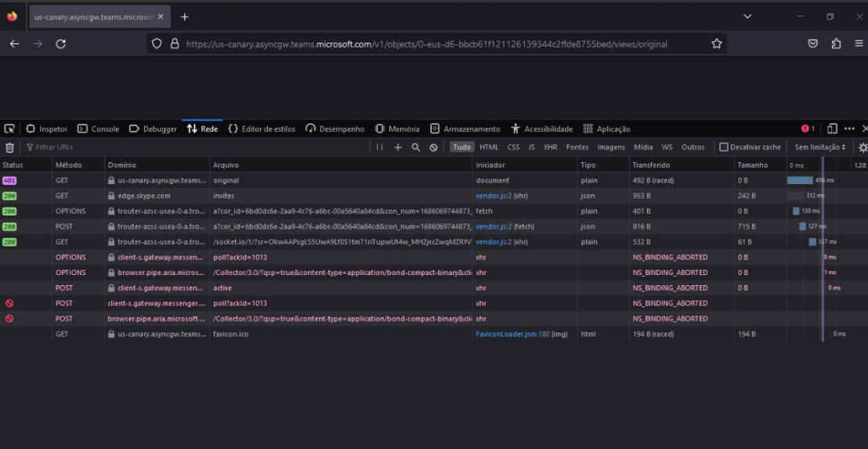Close the us-canary.asyncgw.teams tab

click(x=161, y=16)
